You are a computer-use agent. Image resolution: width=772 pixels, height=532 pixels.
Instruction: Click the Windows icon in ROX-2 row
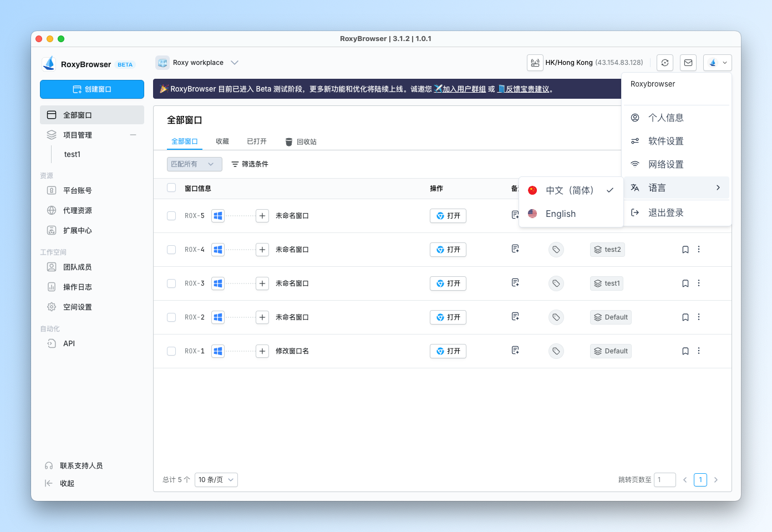[x=218, y=317]
